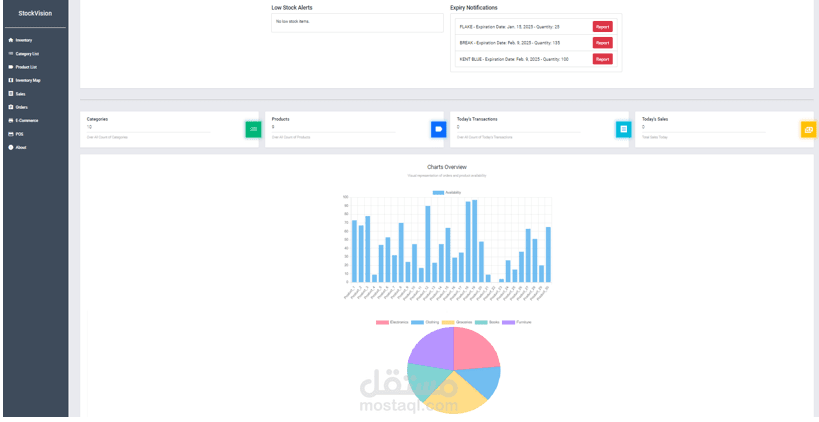Toggle the Electronics legend swatch

click(x=382, y=322)
